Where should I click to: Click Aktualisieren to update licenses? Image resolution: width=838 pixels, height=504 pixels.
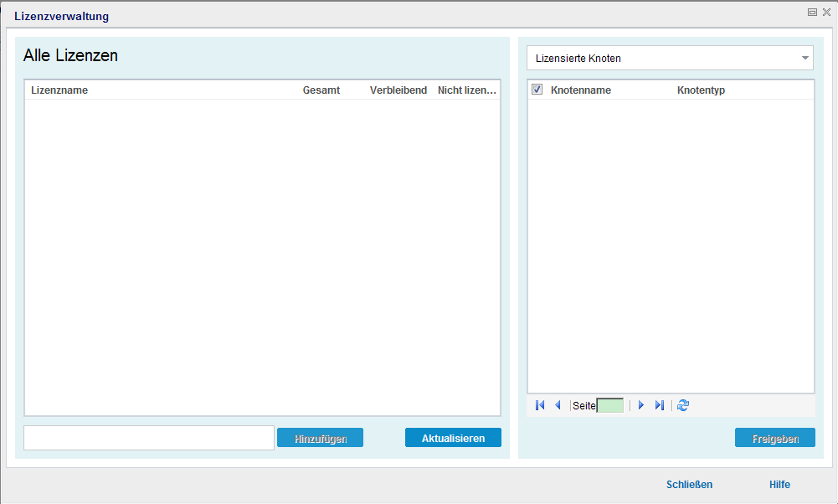453,437
